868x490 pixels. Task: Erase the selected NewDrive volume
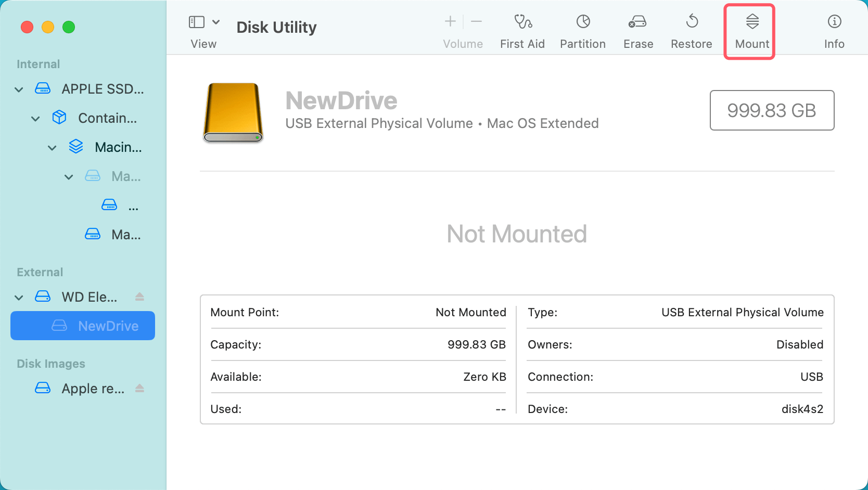637,30
